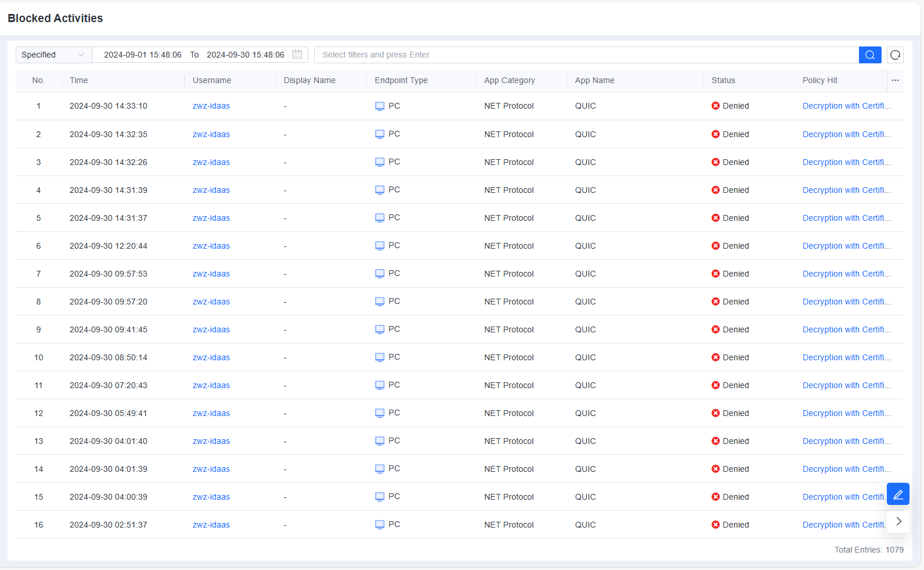Open username zwz-idaas in row 15
Image resolution: width=924 pixels, height=570 pixels.
(211, 497)
